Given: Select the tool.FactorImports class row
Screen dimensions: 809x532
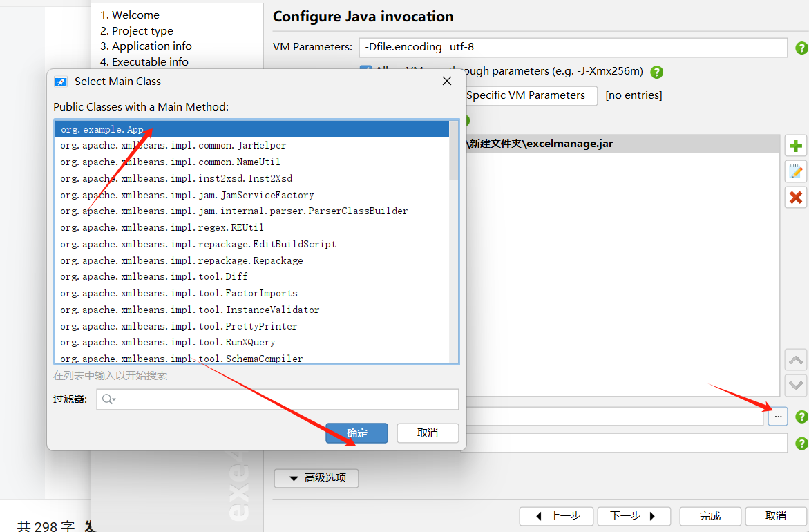Looking at the screenshot, I should click(252, 293).
